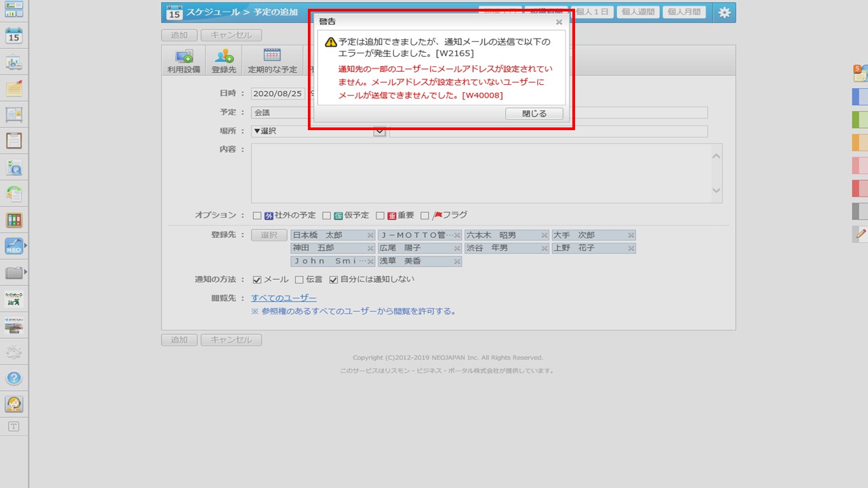Toggle the フラグ checkbox
This screenshot has width=868, height=488.
425,216
